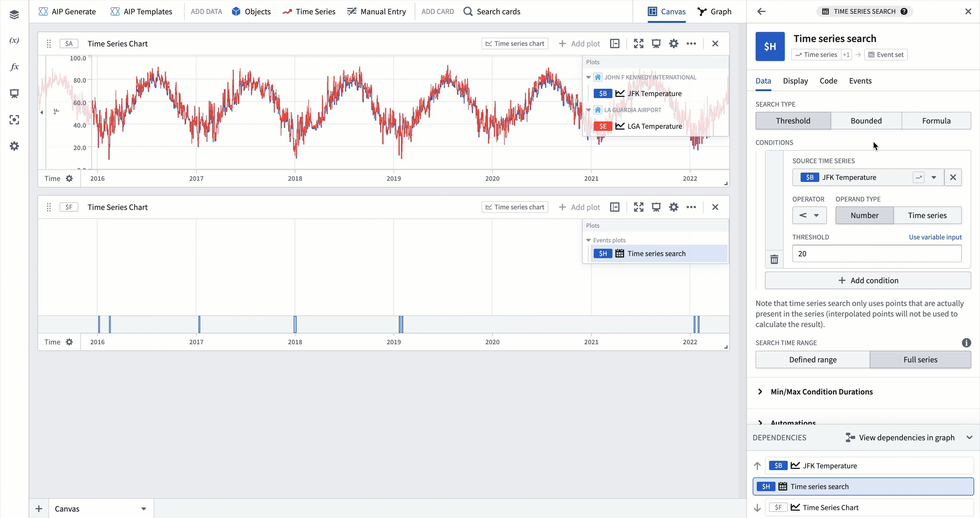Screen dimensions: 980x518
Task: Open three-dots menu on $A chart
Action: point(691,44)
